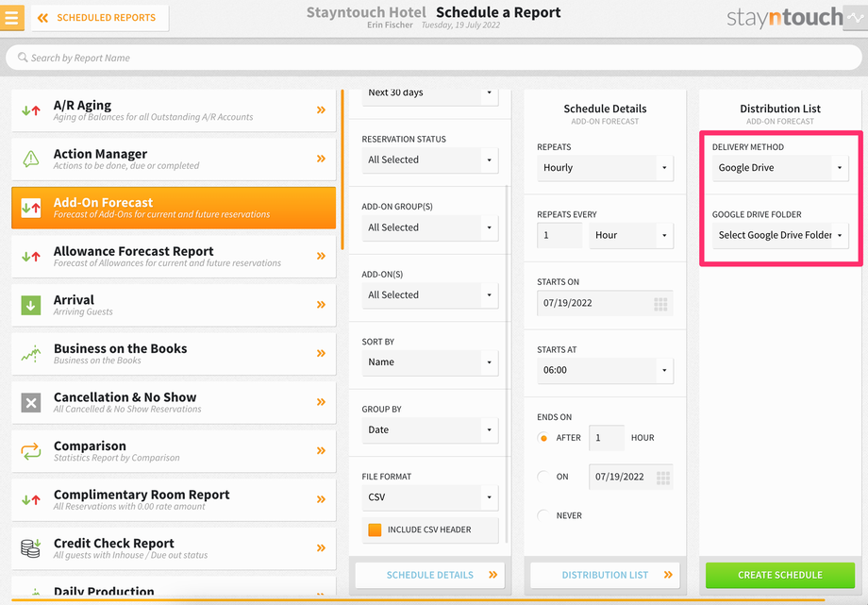Open the Group By Date dropdown
Viewport: 868px width, 605px height.
coord(430,430)
